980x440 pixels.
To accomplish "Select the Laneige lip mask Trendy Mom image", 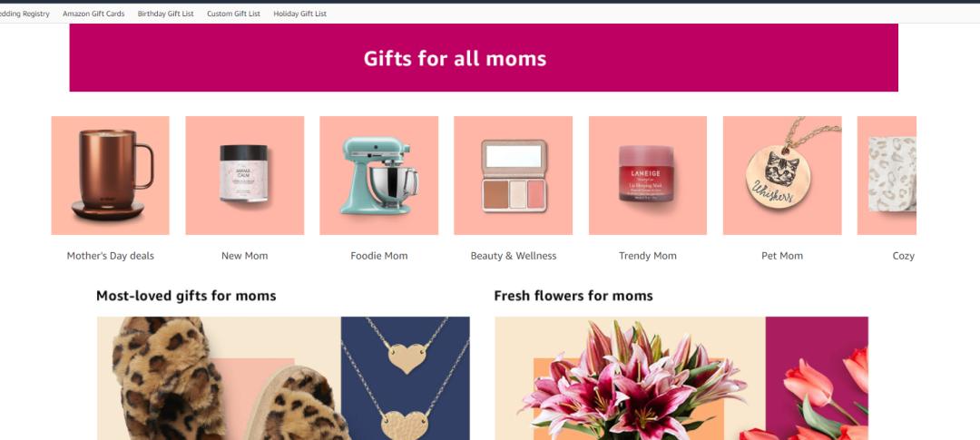I will coord(648,176).
